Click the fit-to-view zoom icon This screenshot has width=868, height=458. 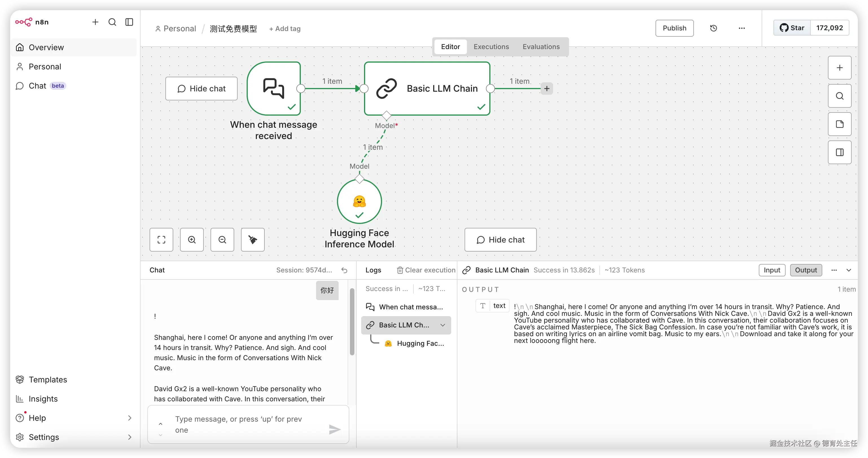(x=161, y=239)
